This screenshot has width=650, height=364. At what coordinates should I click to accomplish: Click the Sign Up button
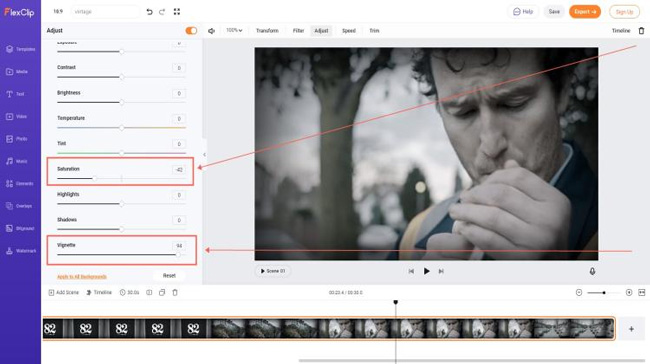pos(624,12)
